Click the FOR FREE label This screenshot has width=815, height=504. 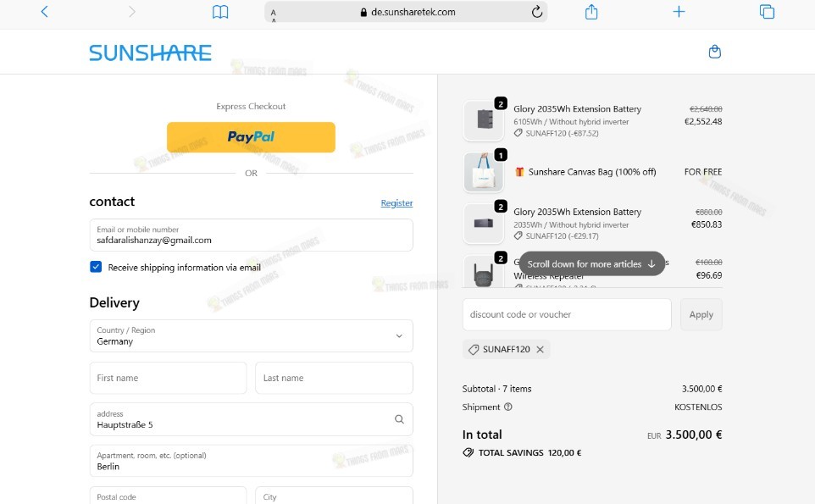pos(703,172)
